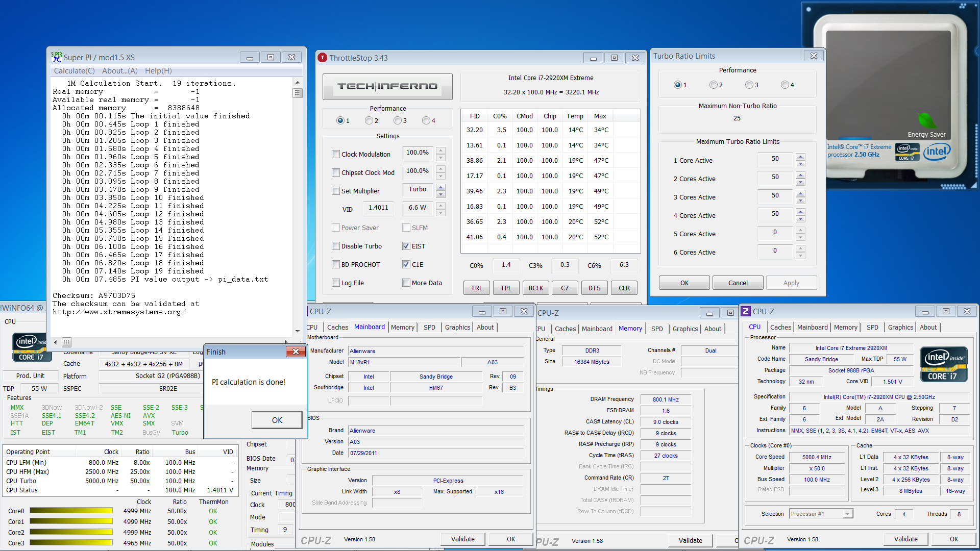
Task: Increase 5 Cores Active ratio
Action: (800, 230)
